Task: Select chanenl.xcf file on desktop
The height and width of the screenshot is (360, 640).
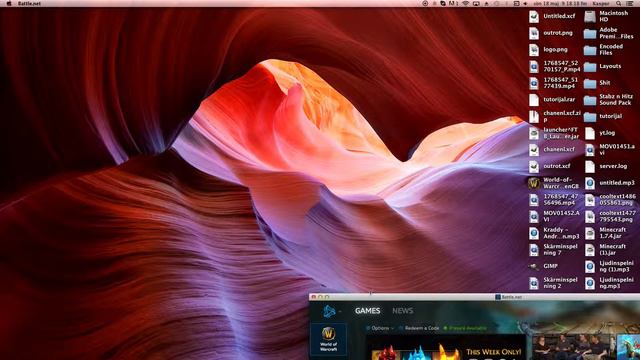Action: click(x=552, y=149)
